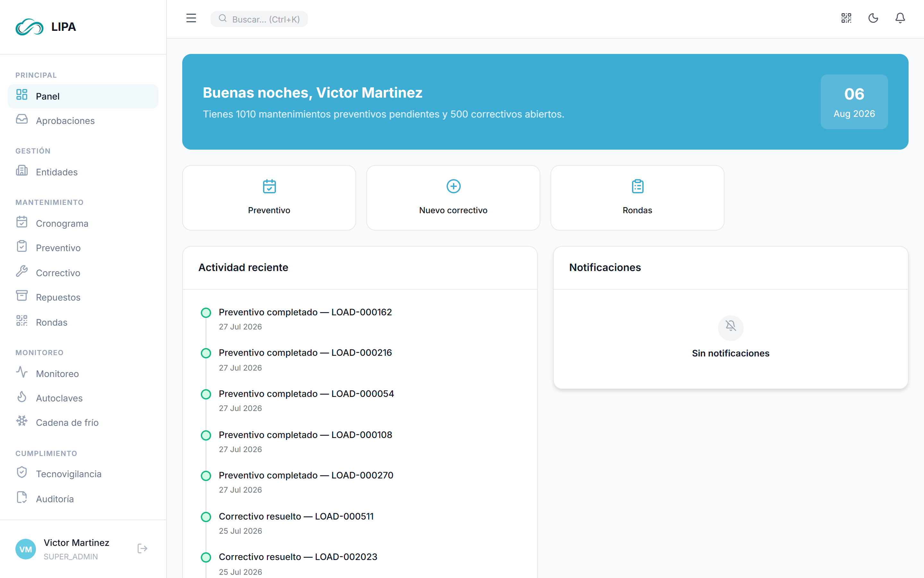Image resolution: width=924 pixels, height=578 pixels.
Task: Switch to dark mode moon icon
Action: pyautogui.click(x=873, y=18)
